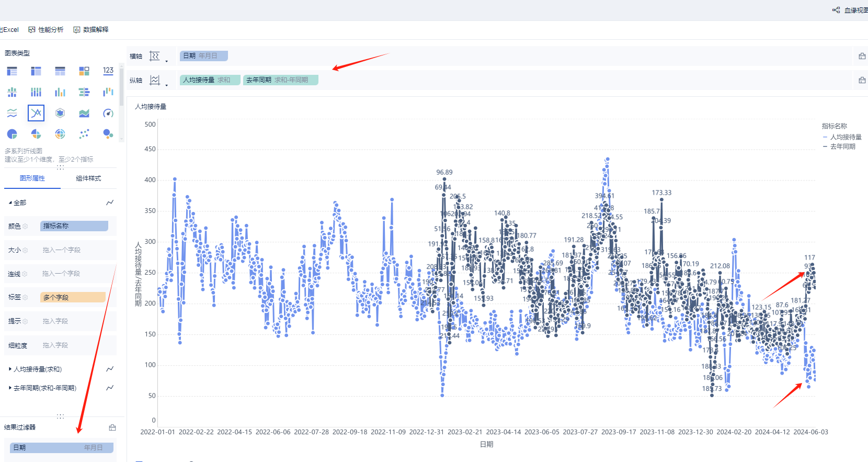
Task: Click the 大小 drop field placeholder
Action: [62, 250]
